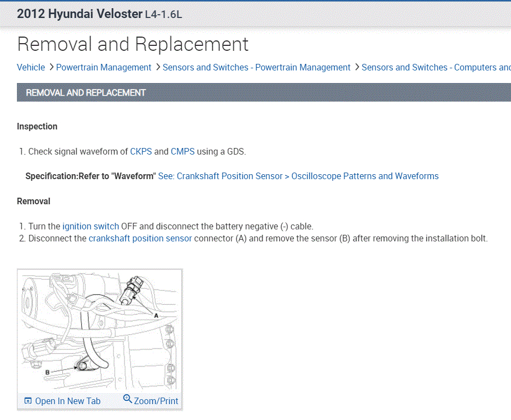This screenshot has width=511, height=420.
Task: Open the Vehicle breadcrumb link
Action: point(31,68)
